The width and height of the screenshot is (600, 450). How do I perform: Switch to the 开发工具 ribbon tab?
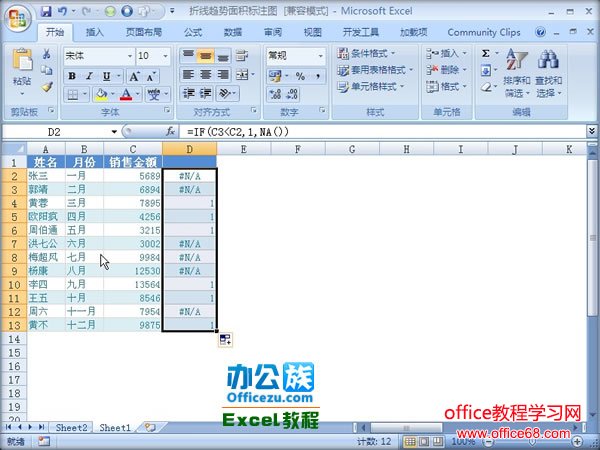360,32
